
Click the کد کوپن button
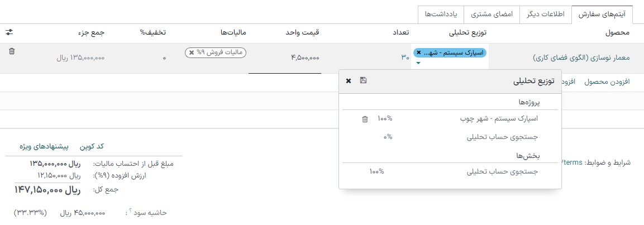pos(92,146)
